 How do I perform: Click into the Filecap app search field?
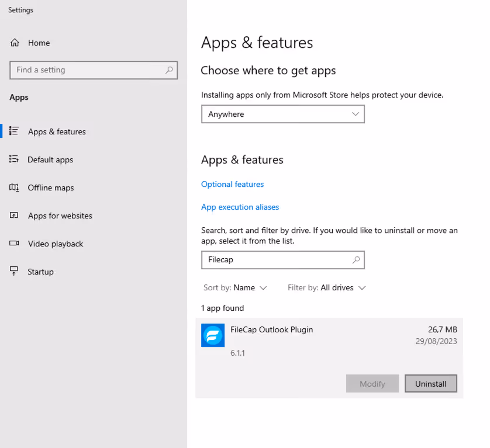[283, 260]
